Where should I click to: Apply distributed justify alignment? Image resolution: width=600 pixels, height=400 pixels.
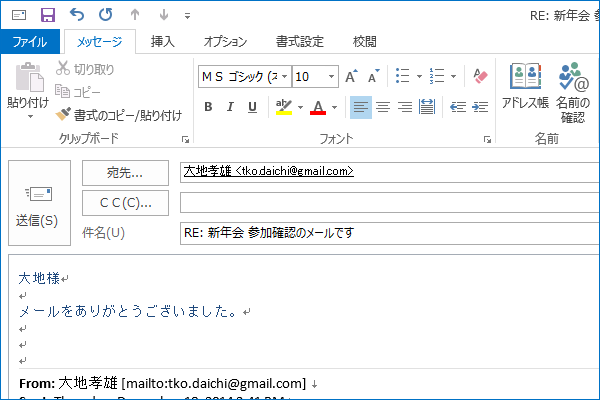pyautogui.click(x=427, y=107)
